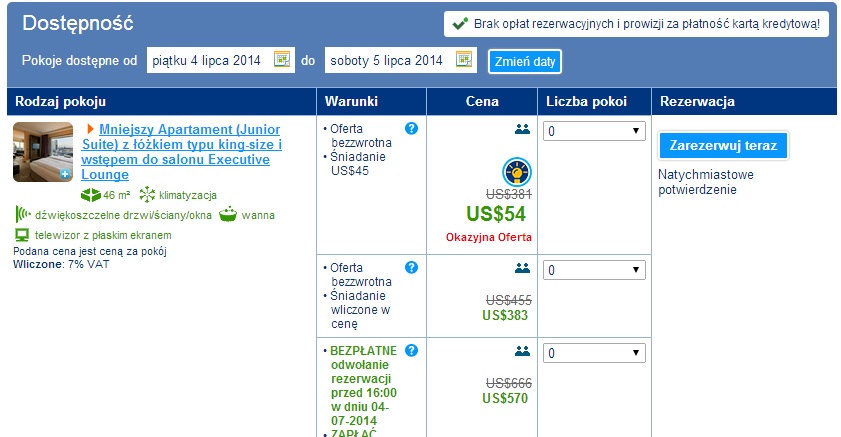Click help icon for breakfast-included offer conditions
The height and width of the screenshot is (437, 841).
coord(411,268)
